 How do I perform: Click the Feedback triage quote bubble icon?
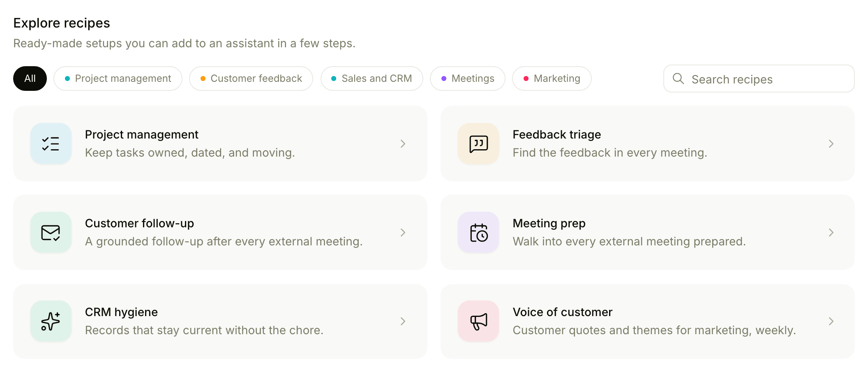pyautogui.click(x=478, y=143)
